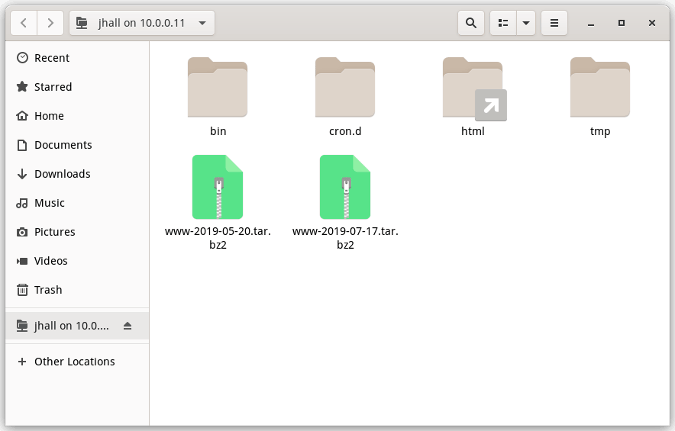Go back with the left arrow
Image resolution: width=675 pixels, height=431 pixels.
[x=24, y=22]
